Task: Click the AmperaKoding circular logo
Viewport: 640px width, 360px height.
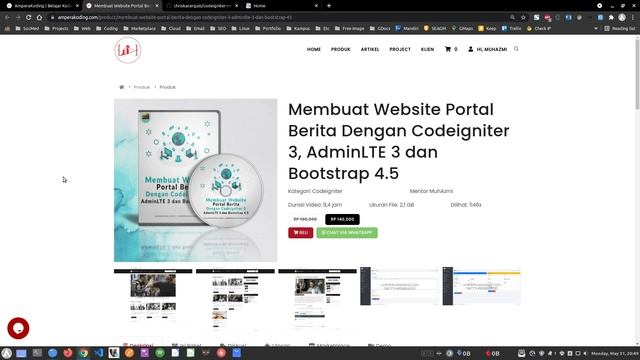Action: pos(128,50)
